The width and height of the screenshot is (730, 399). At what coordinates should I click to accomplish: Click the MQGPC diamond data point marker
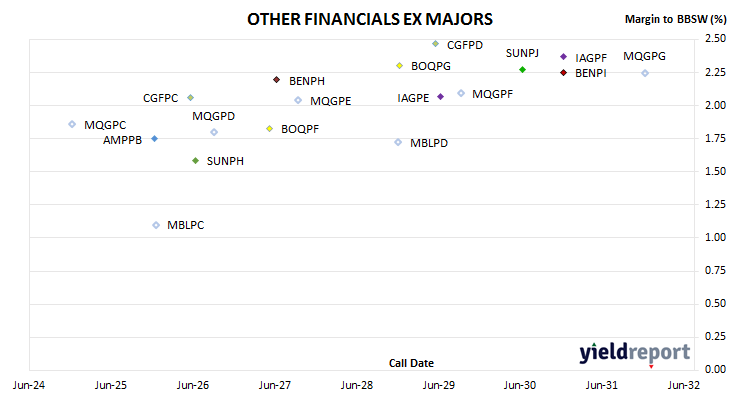(x=72, y=124)
